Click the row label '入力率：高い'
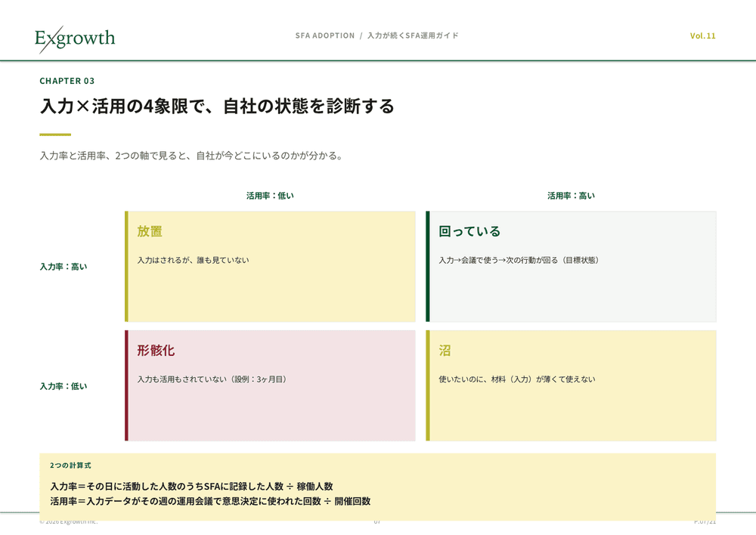This screenshot has width=756, height=535. coord(64,267)
